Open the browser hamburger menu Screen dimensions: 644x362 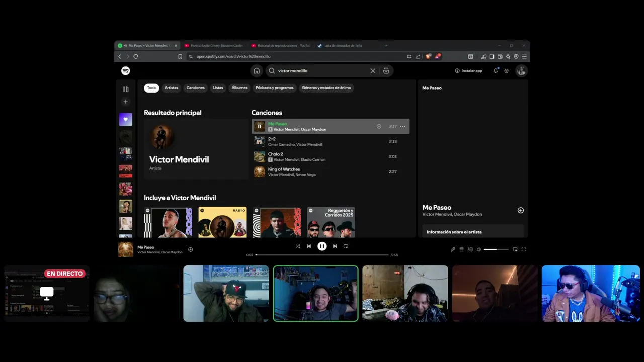tap(524, 57)
